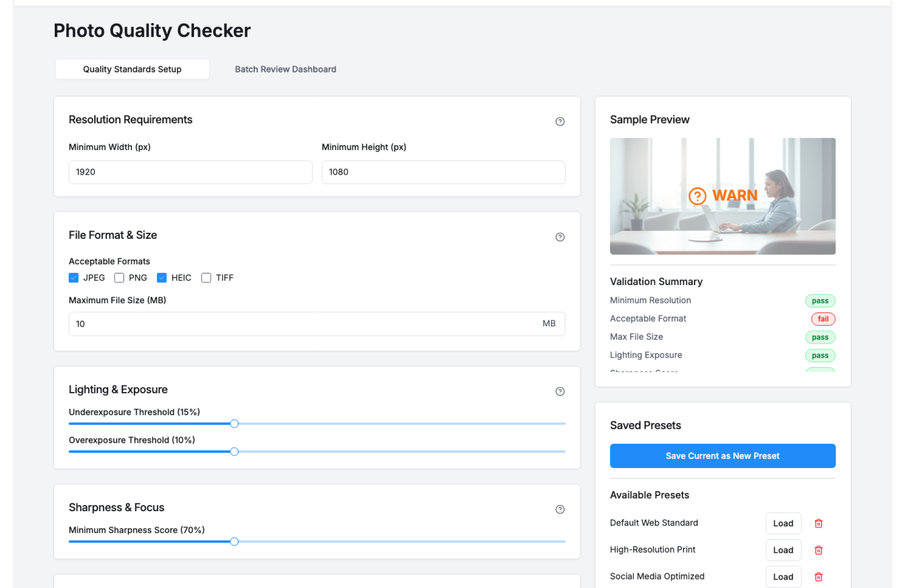Click the Minimum Sharpness Score slider handle

point(234,542)
